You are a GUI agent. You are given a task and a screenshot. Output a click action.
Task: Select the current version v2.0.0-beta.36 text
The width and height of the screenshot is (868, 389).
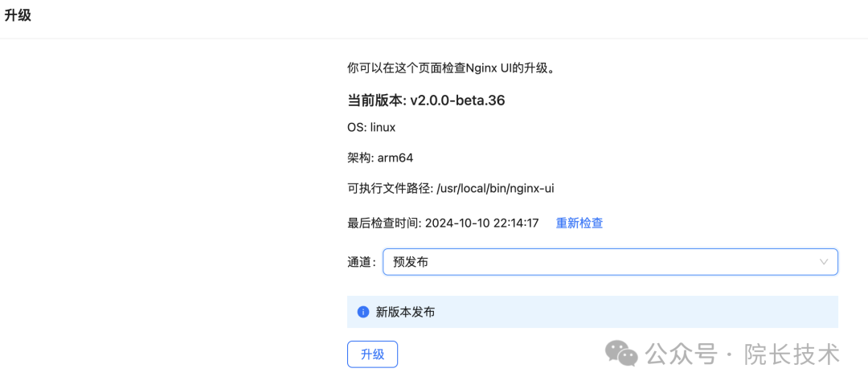(x=426, y=100)
